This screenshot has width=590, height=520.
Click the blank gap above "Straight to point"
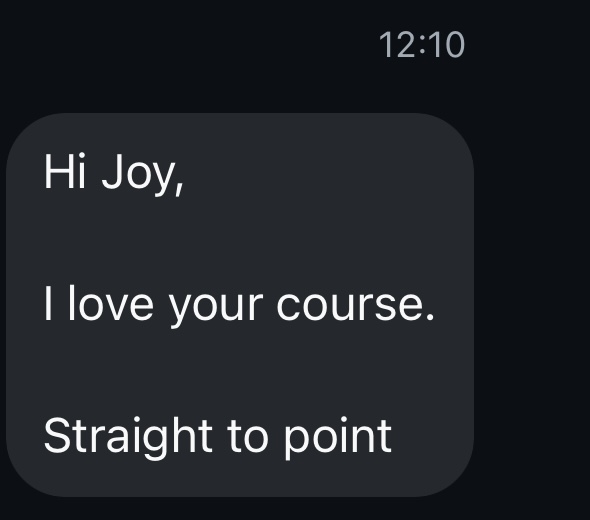(240, 371)
